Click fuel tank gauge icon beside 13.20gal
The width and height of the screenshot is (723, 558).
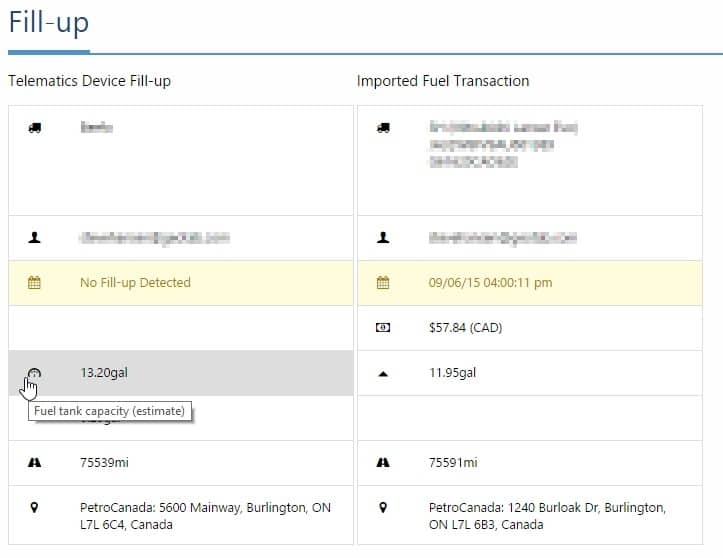(x=35, y=372)
